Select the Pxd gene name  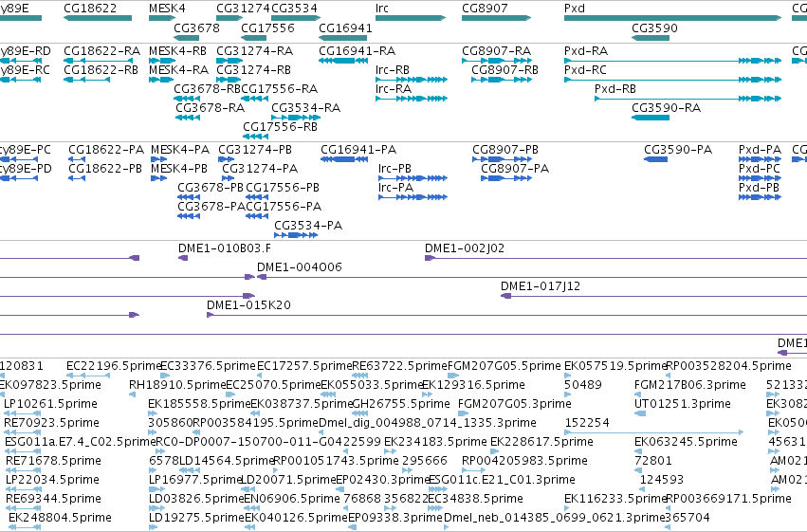(x=575, y=9)
